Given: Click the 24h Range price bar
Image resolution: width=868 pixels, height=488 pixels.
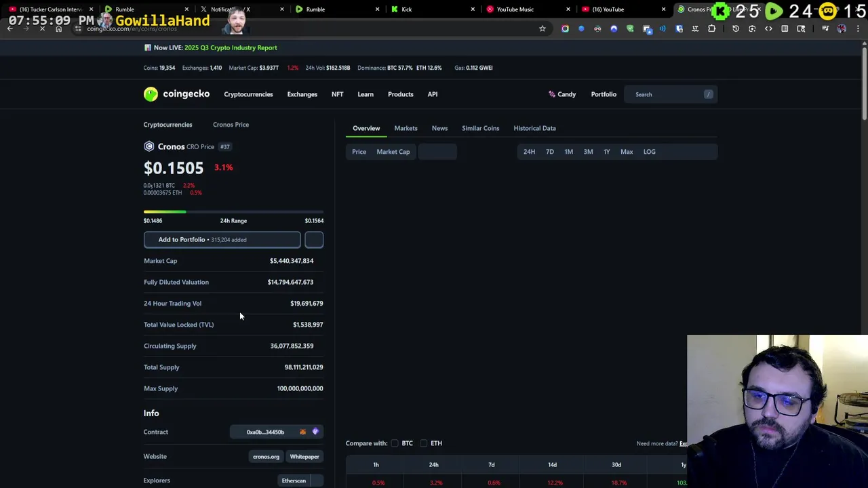Looking at the screenshot, I should click(233, 212).
